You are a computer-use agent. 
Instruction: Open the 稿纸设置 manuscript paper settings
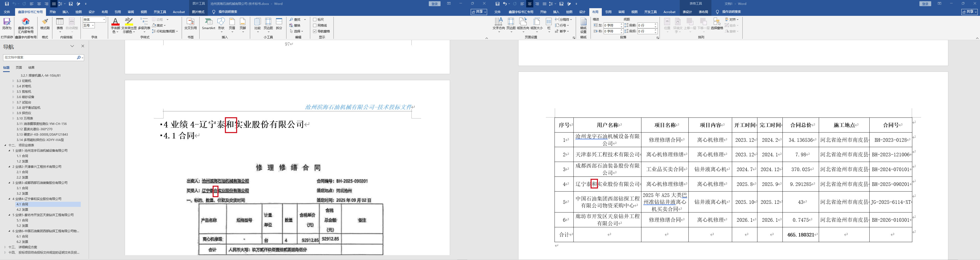[x=583, y=26]
